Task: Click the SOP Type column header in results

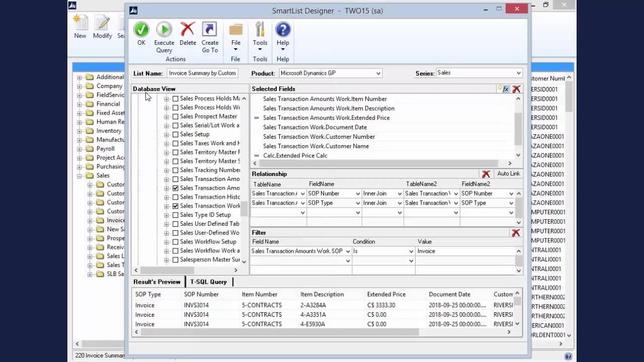Action: click(148, 295)
